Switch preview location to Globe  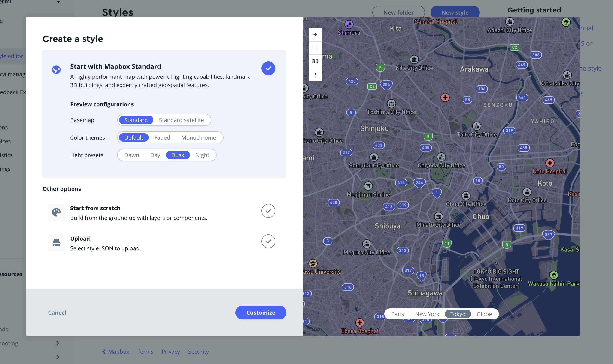484,314
